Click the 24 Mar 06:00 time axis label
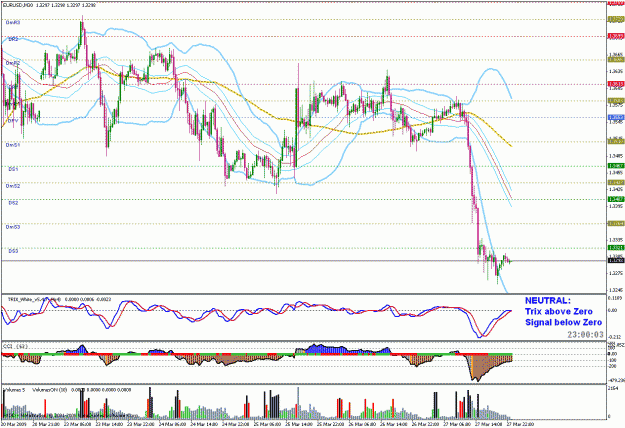This screenshot has height=428, width=625. 171,424
